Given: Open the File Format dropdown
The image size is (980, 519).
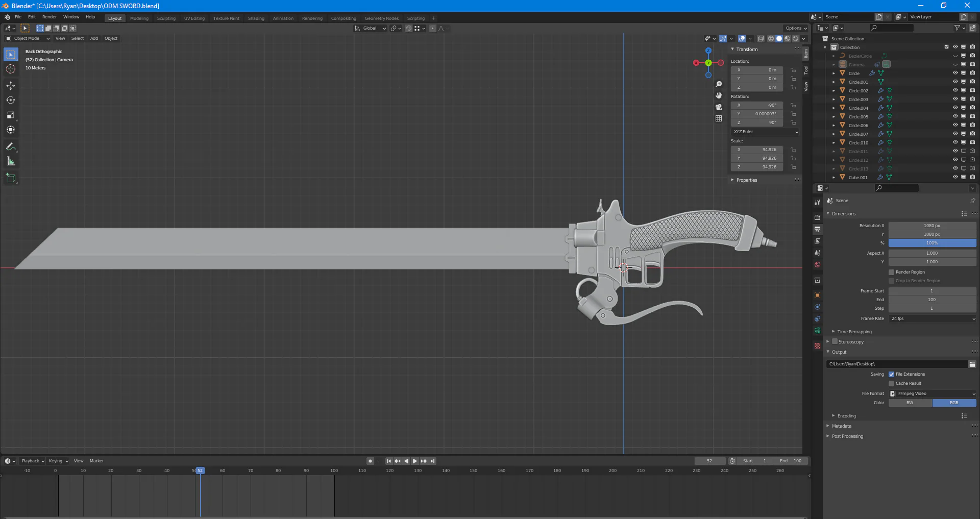Looking at the screenshot, I should click(932, 393).
